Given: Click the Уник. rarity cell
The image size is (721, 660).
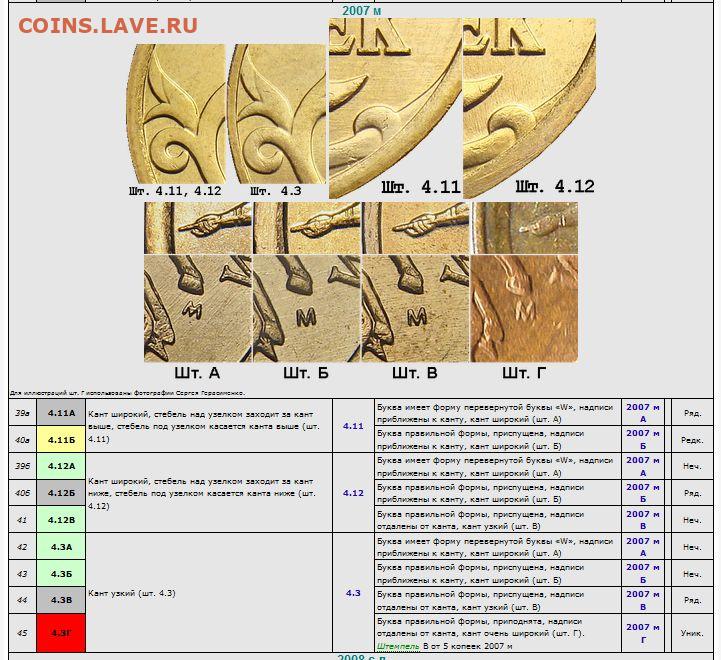Looking at the screenshot, I should (692, 633).
